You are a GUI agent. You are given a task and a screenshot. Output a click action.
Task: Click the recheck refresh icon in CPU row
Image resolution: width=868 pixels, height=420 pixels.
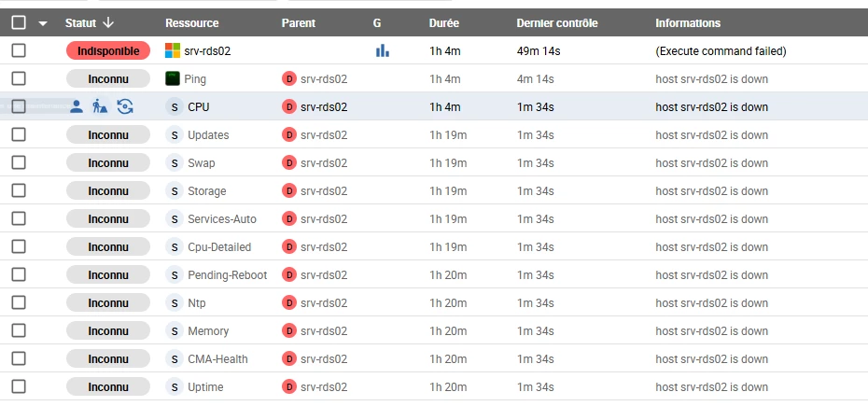pyautogui.click(x=125, y=106)
